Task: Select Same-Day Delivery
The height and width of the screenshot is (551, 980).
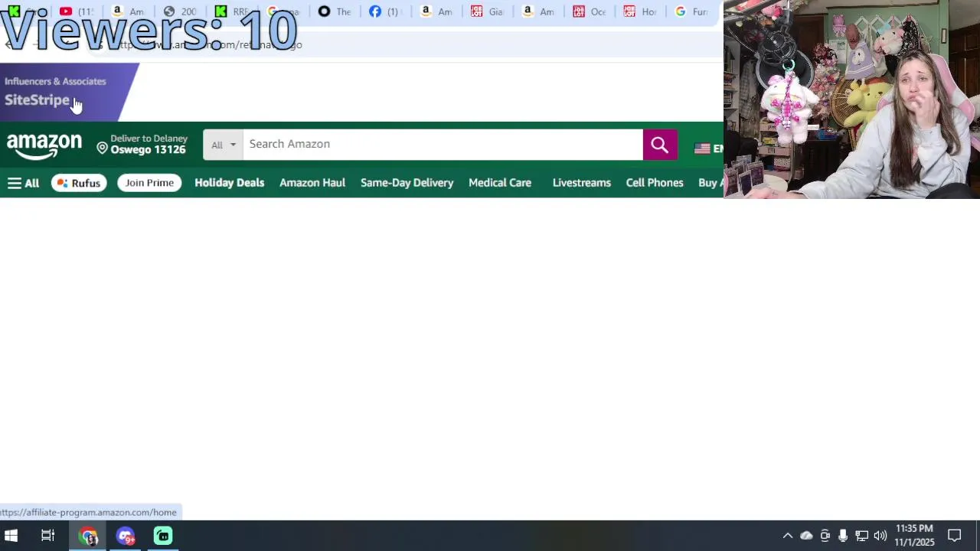Action: pos(407,183)
